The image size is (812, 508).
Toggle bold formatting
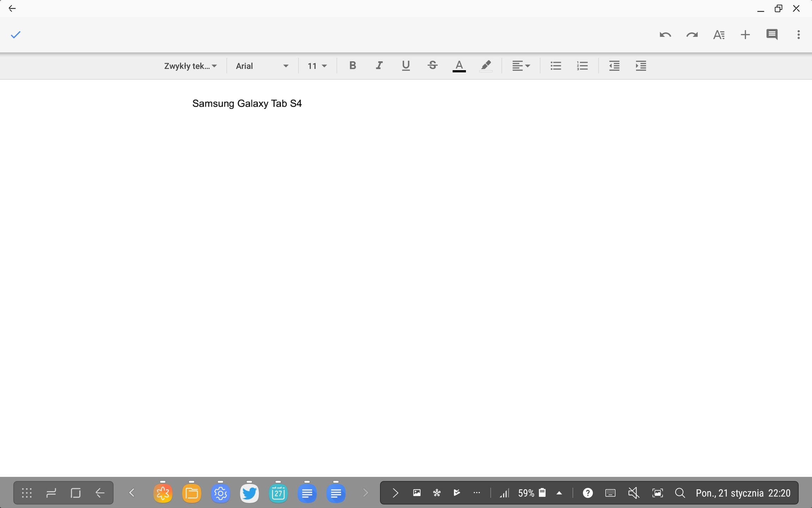[352, 65]
